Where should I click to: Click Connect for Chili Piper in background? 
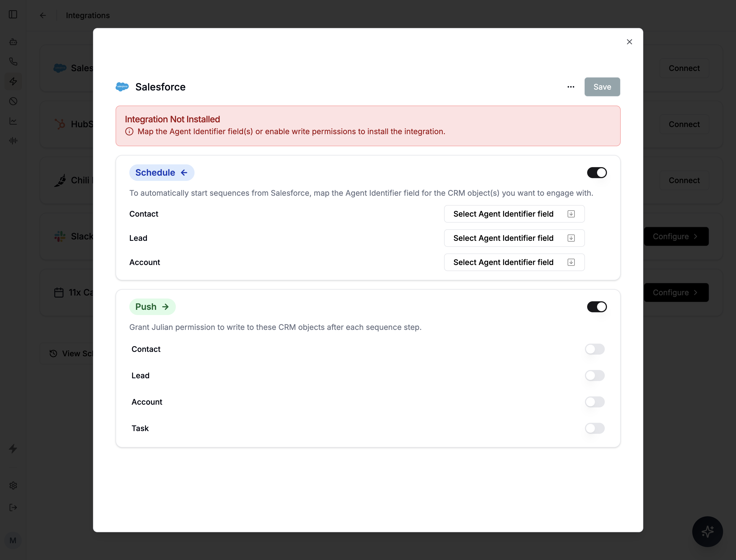684,180
